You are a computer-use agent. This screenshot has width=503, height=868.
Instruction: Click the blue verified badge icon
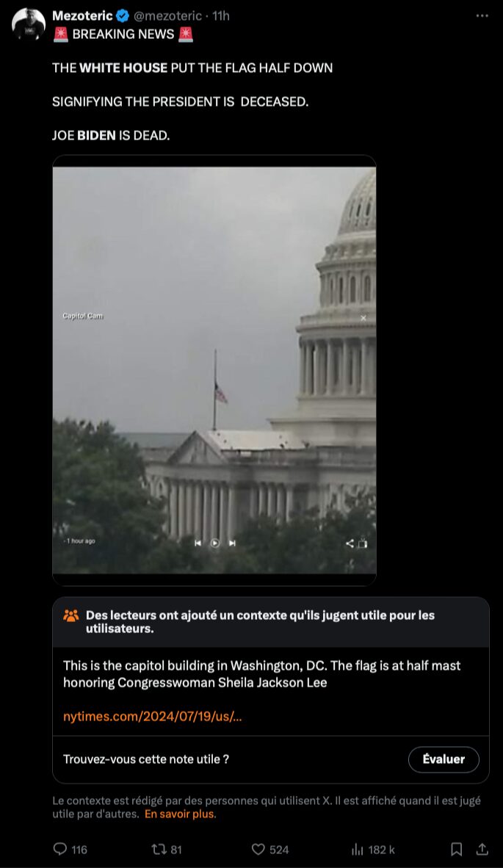coord(123,16)
